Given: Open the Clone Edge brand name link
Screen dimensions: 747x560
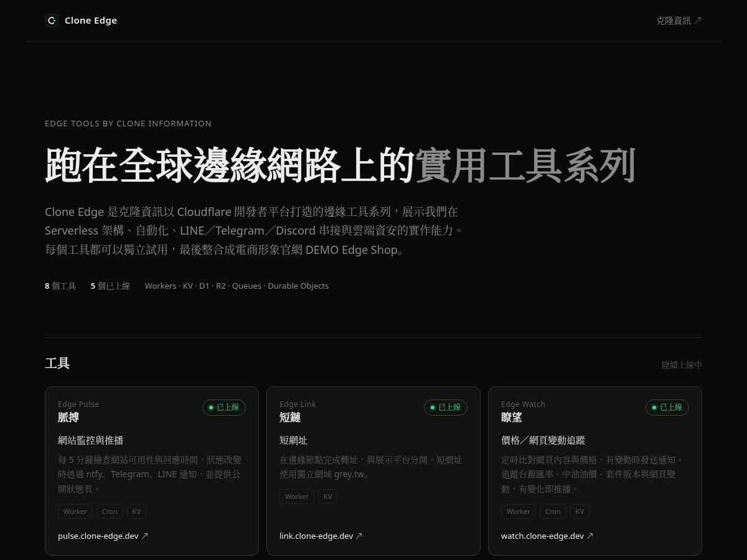Looking at the screenshot, I should [91, 21].
